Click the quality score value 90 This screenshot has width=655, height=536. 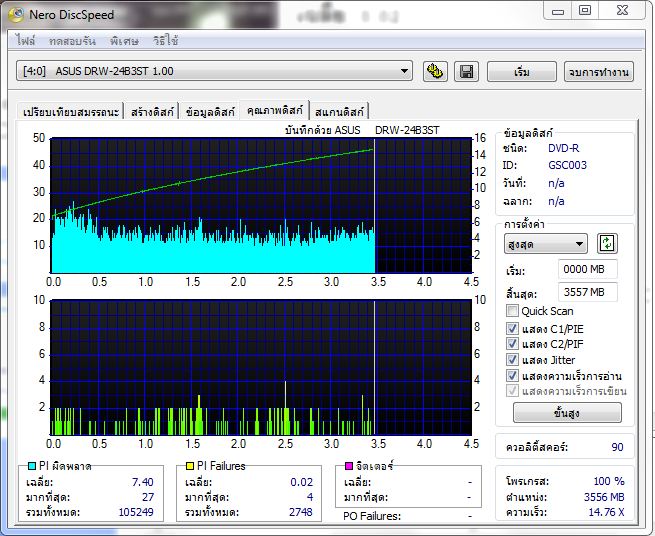point(617,447)
